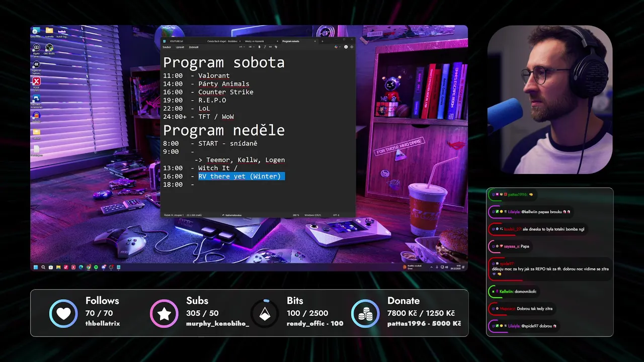
Task: Expand the H1 heading style dropdown
Action: [x=242, y=47]
